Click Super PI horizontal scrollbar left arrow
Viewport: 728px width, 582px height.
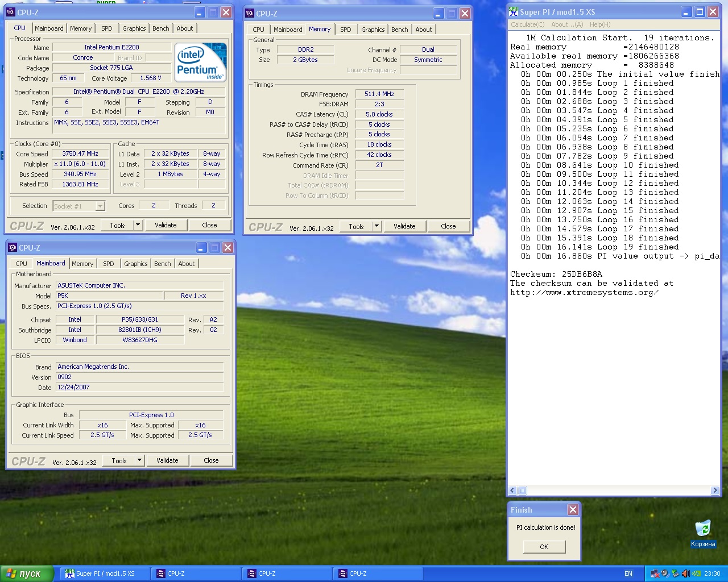click(512, 490)
